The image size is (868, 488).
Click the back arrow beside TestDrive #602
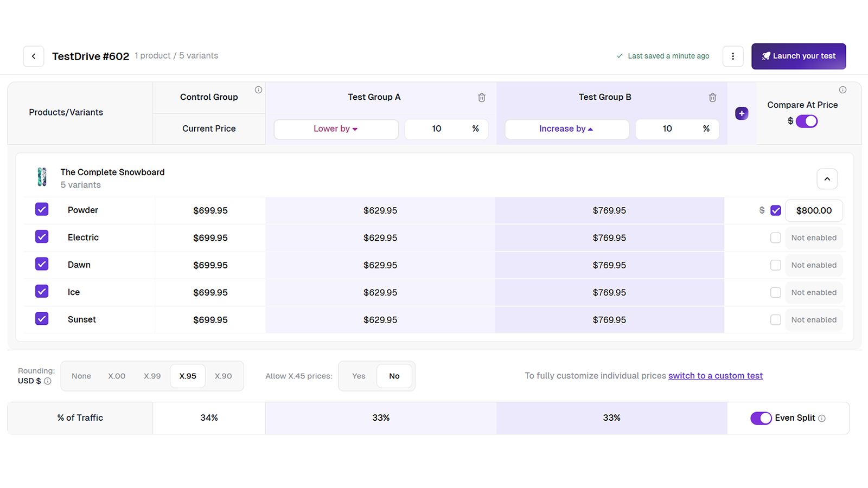coord(34,56)
